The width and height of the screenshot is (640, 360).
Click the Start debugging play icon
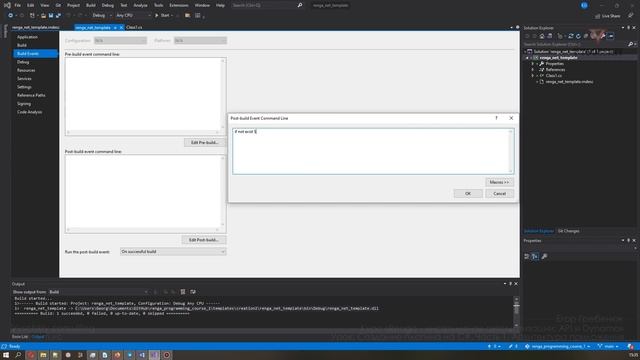156,16
